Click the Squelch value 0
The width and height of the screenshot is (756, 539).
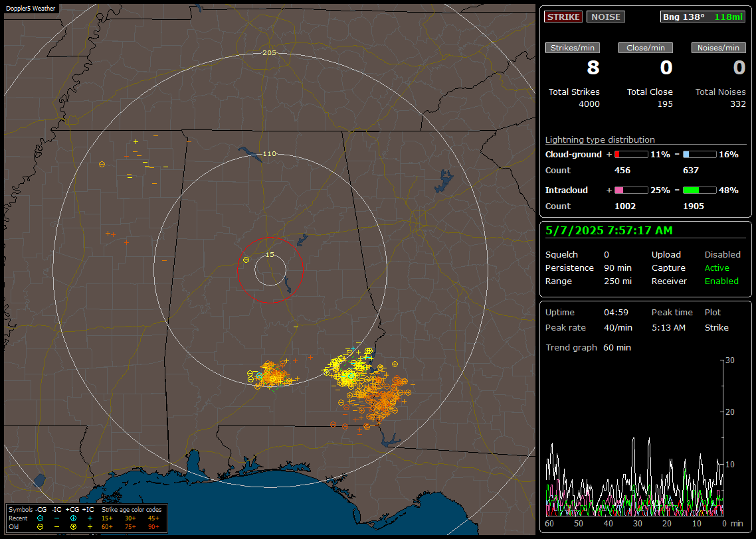click(x=607, y=255)
